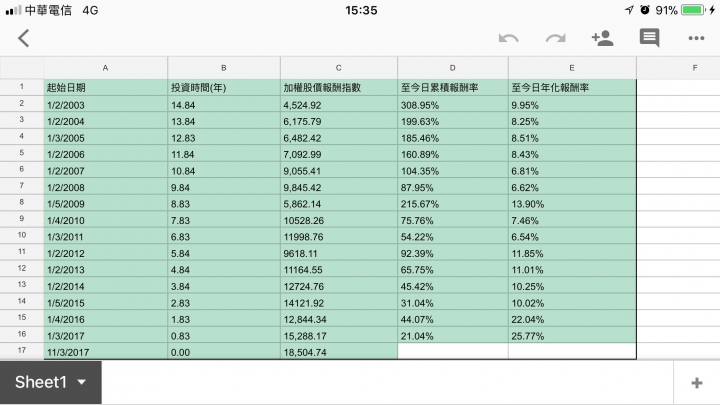This screenshot has height=405, width=720.
Task: Select cell showing 14121.92
Action: point(339,303)
